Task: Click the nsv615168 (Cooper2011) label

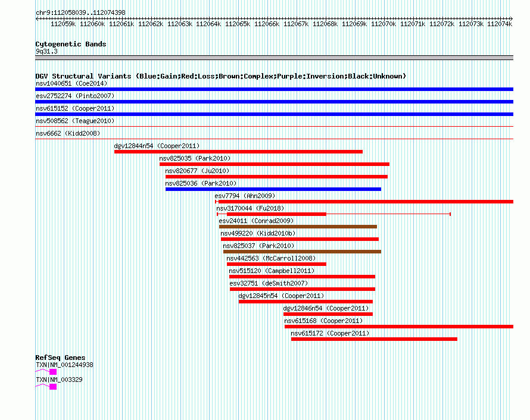Action: (x=323, y=321)
